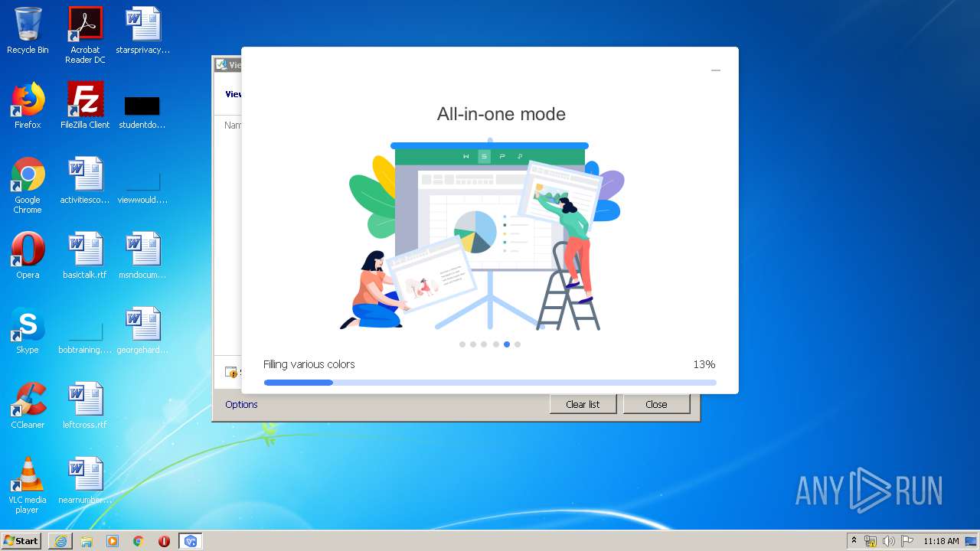
Task: Select the activitiesco document icon
Action: pos(85,181)
